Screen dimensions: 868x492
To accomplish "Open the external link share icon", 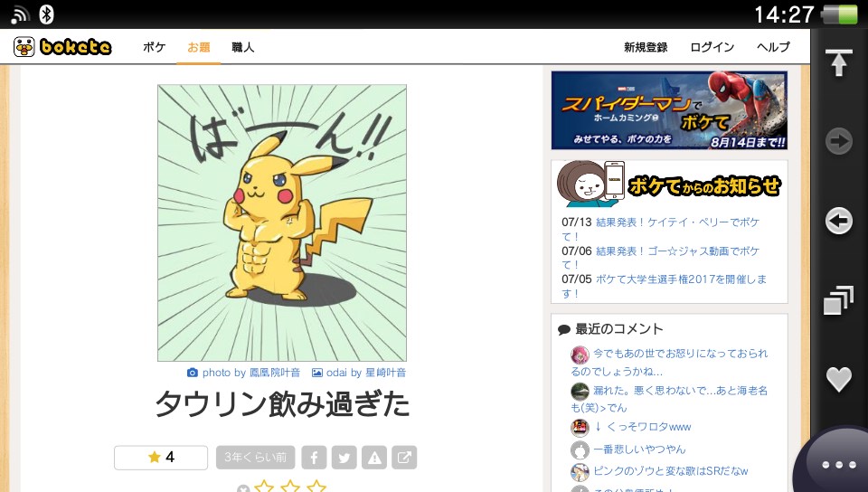I will [x=404, y=457].
